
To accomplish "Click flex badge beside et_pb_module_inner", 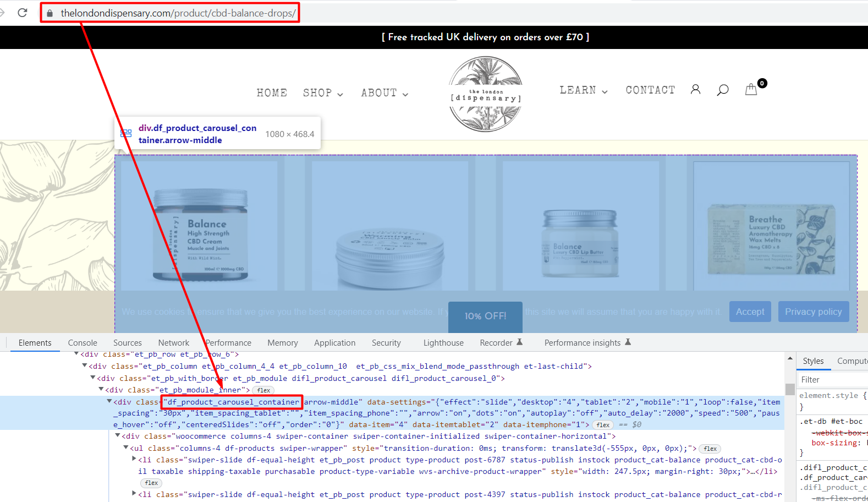I will (264, 390).
